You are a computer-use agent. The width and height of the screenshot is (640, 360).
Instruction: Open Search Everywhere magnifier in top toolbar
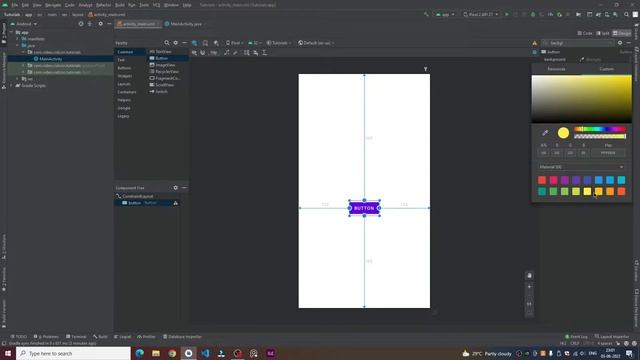(627, 14)
